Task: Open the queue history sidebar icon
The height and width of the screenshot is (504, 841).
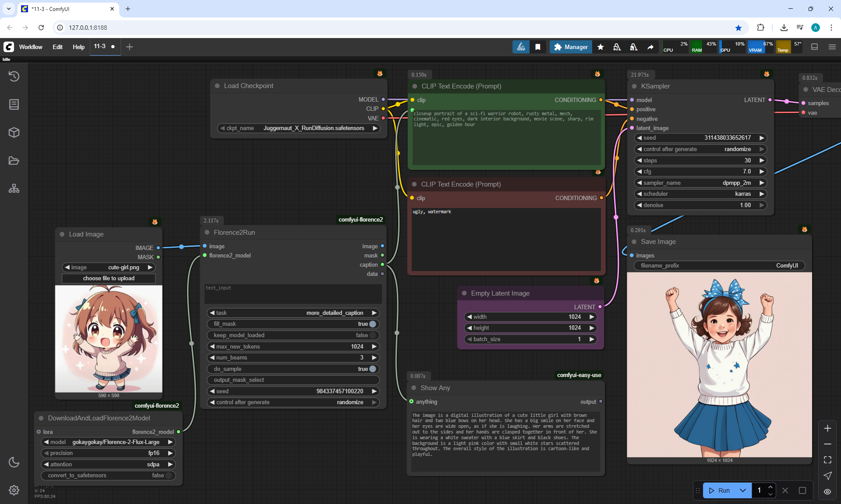Action: point(14,76)
